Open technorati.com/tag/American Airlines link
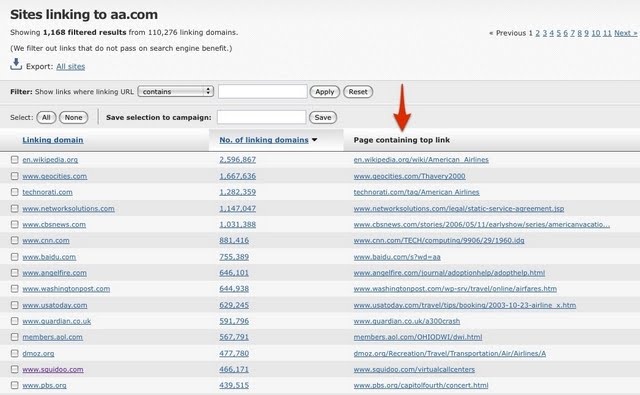This screenshot has height=395, width=640. (416, 192)
